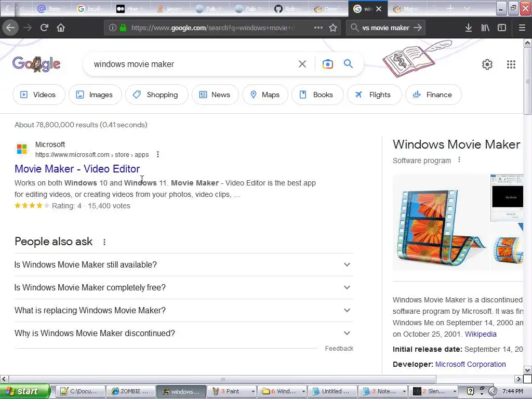Expand 'Is Windows Movie Maker completely free?'
Image resolution: width=532 pixels, height=399 pixels.
(183, 287)
